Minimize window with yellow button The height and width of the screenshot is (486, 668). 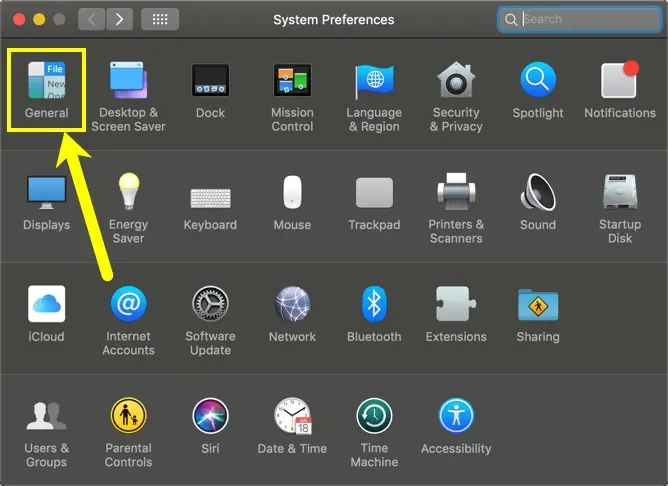39,19
